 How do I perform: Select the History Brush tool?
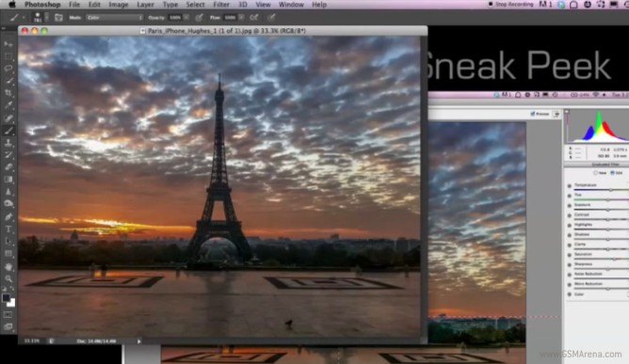click(x=8, y=155)
